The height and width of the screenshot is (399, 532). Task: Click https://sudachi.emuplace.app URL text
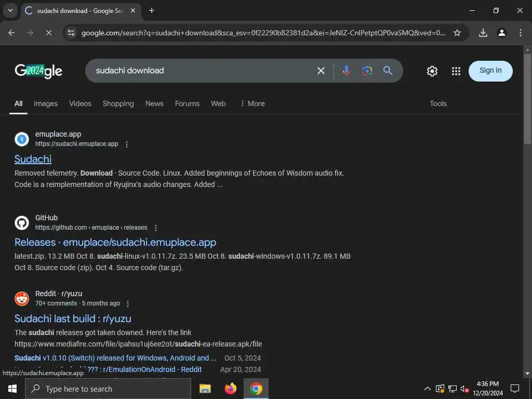[77, 144]
